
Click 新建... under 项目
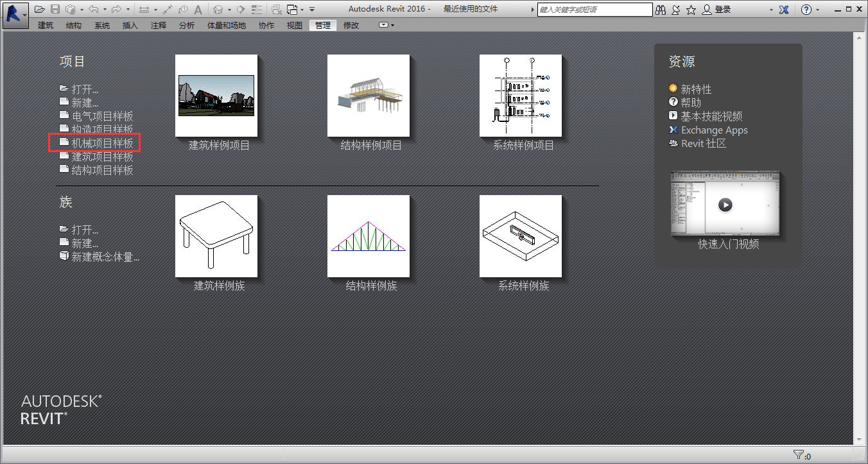[85, 103]
